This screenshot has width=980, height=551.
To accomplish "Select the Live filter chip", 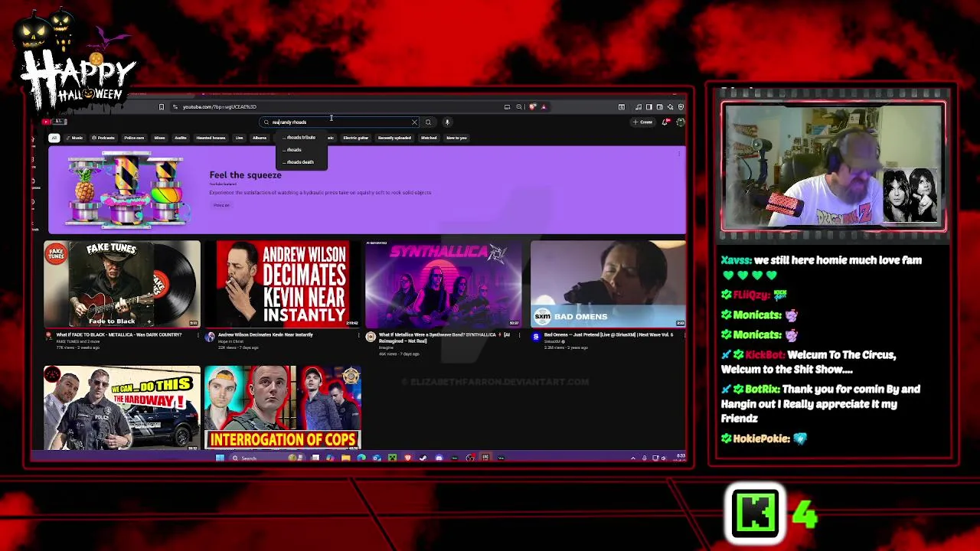I will (239, 138).
